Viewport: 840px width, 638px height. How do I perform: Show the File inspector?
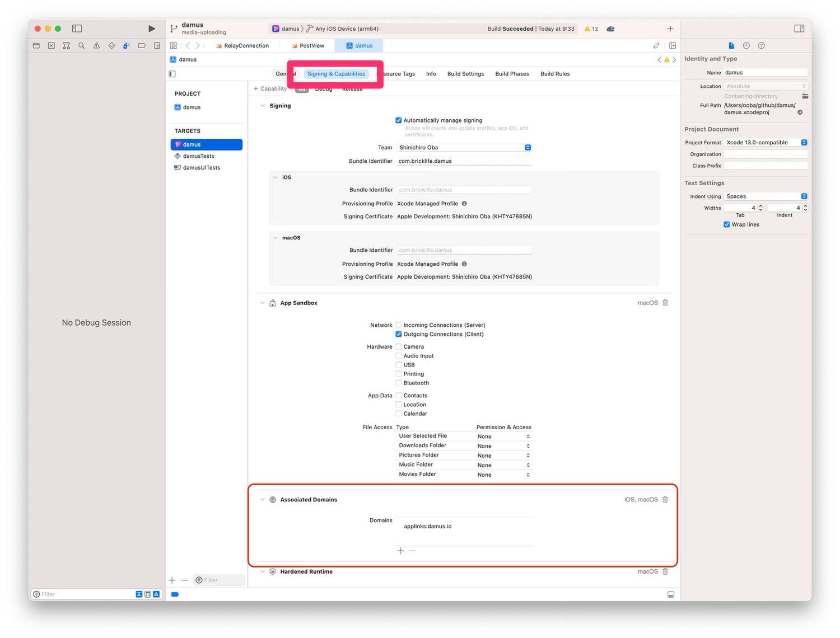(731, 45)
